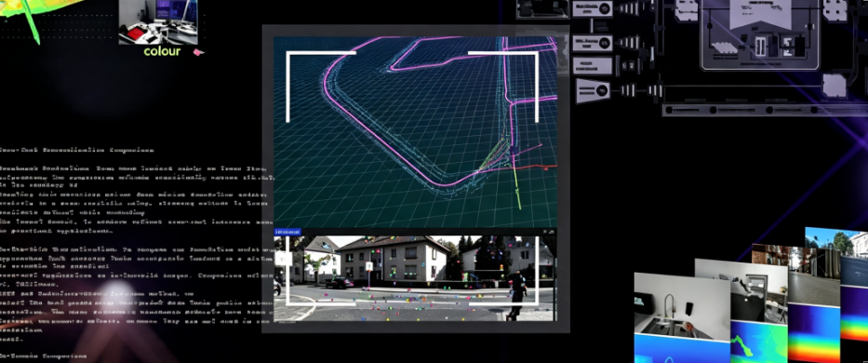
Task: Select the street camera image with feature points
Action: coord(415,278)
